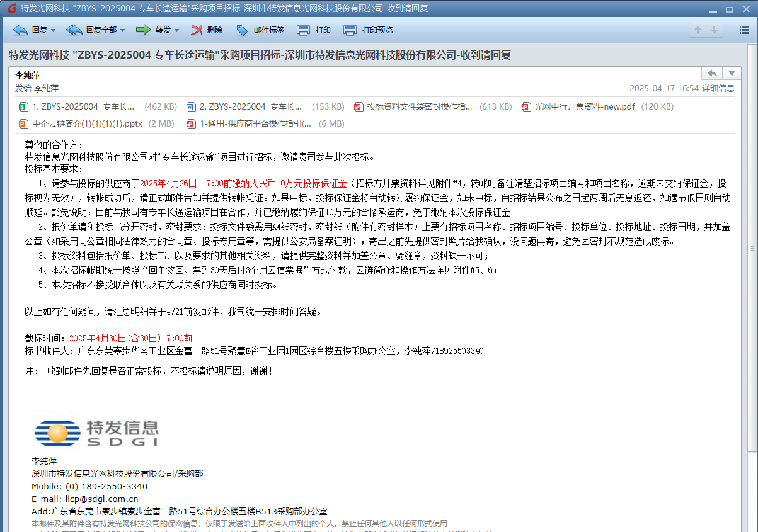Click the 打印 print label
The width and height of the screenshot is (758, 532).
tap(323, 30)
